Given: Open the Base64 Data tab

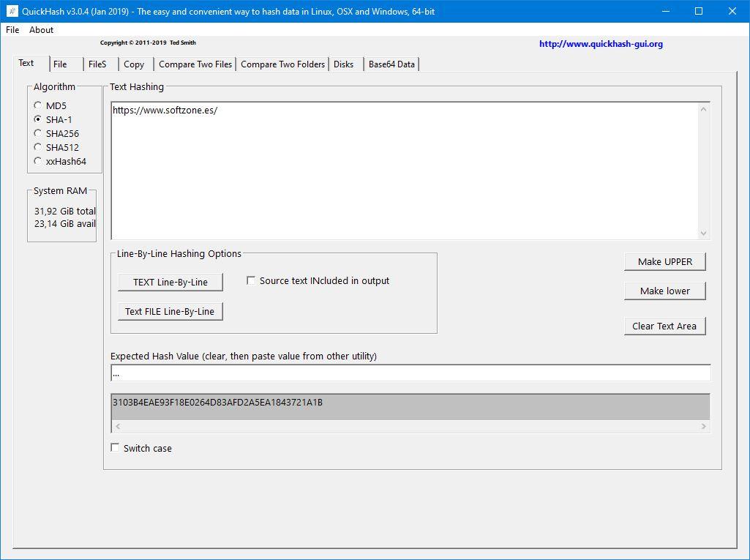Looking at the screenshot, I should click(x=391, y=64).
